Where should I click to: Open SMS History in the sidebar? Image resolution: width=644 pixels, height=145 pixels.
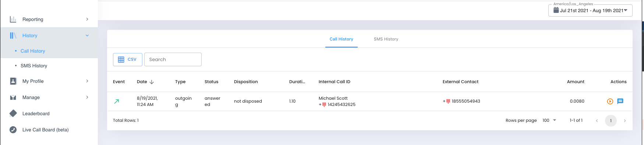coord(34,66)
